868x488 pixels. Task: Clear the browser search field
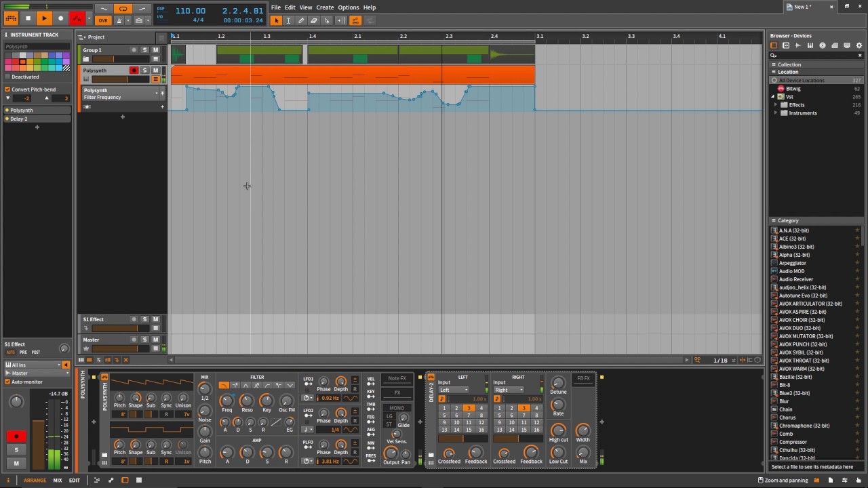pos(859,56)
